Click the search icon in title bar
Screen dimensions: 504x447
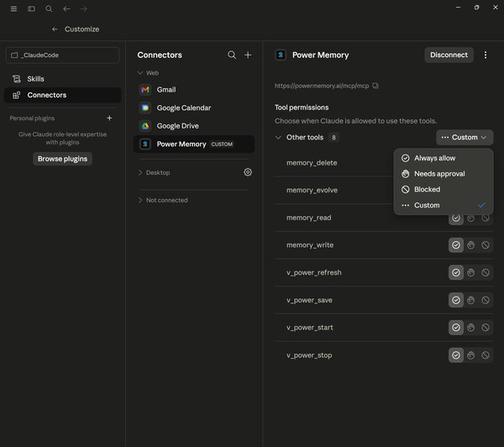(x=49, y=8)
